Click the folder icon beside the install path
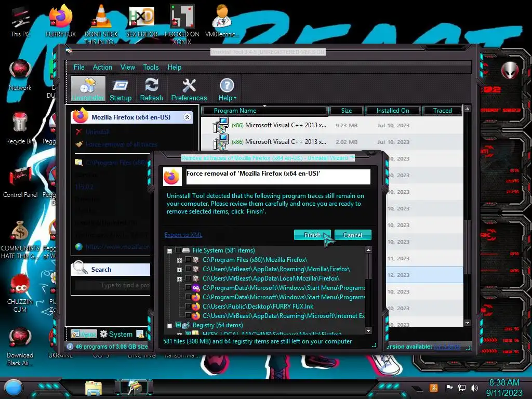Image resolution: width=532 pixels, height=399 pixels. [x=79, y=162]
